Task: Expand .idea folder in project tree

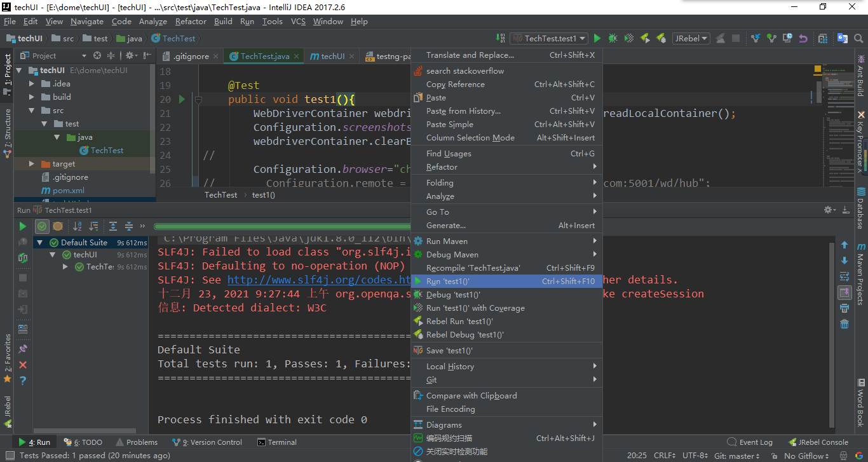Action: tap(32, 83)
